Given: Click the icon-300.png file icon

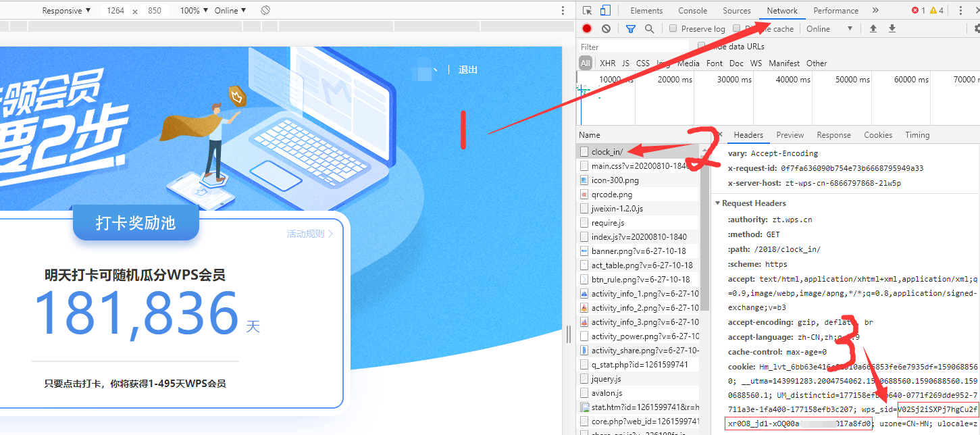Looking at the screenshot, I should tap(584, 180).
